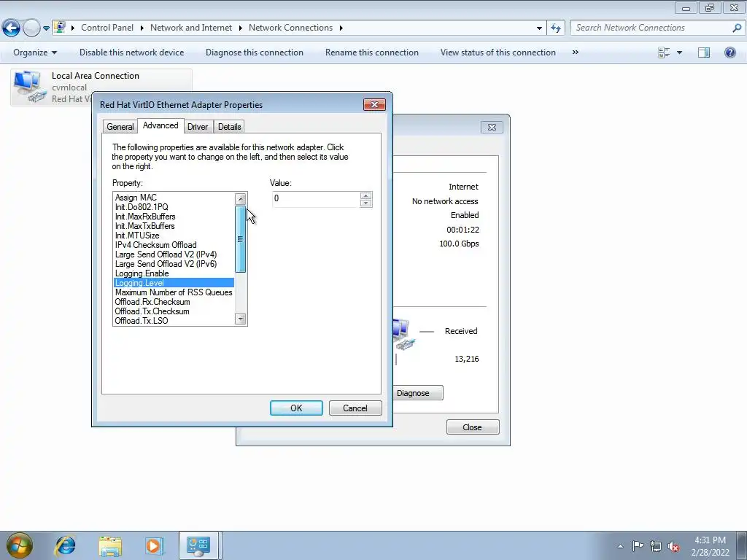
Task: Select the Init.MTUSize property
Action: 174,236
